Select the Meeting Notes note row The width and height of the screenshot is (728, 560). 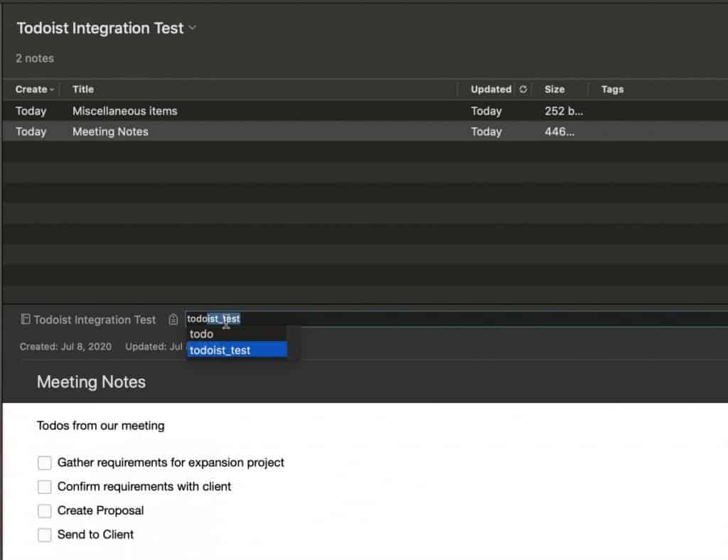click(x=365, y=131)
